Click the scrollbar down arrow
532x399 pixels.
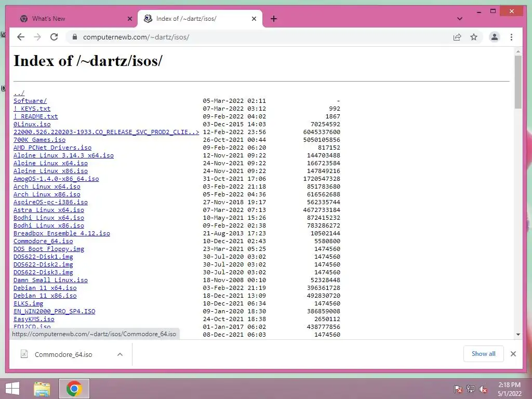point(518,335)
